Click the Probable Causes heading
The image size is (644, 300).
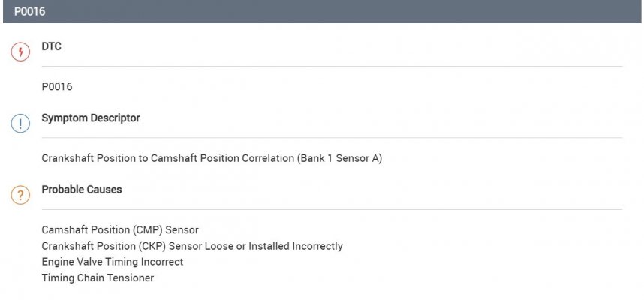82,190
